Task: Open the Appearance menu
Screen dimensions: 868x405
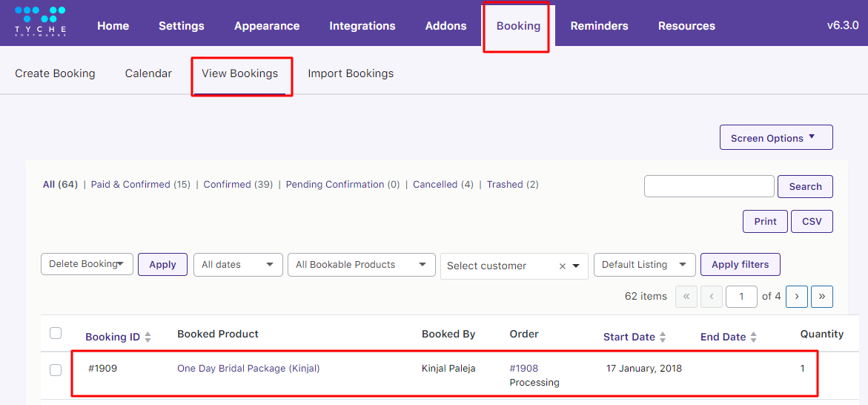Action: [x=267, y=26]
